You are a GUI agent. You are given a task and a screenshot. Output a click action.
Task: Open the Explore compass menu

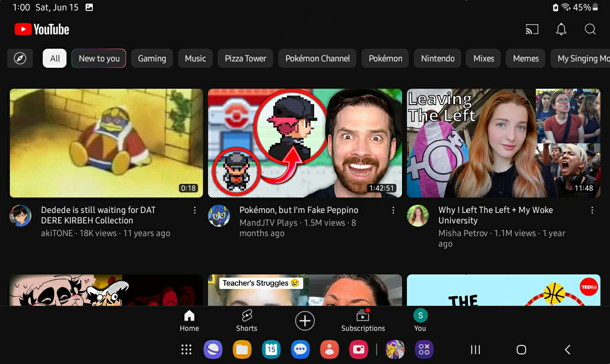coord(20,58)
